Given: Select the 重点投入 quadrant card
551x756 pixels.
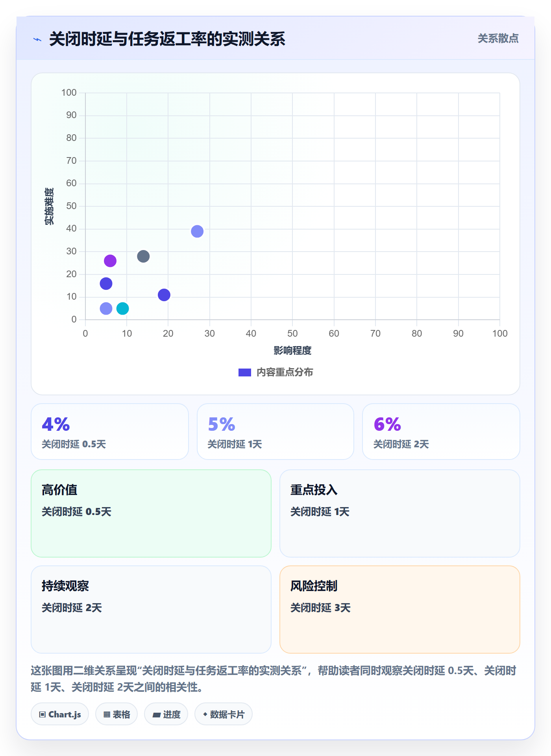Looking at the screenshot, I should point(400,513).
